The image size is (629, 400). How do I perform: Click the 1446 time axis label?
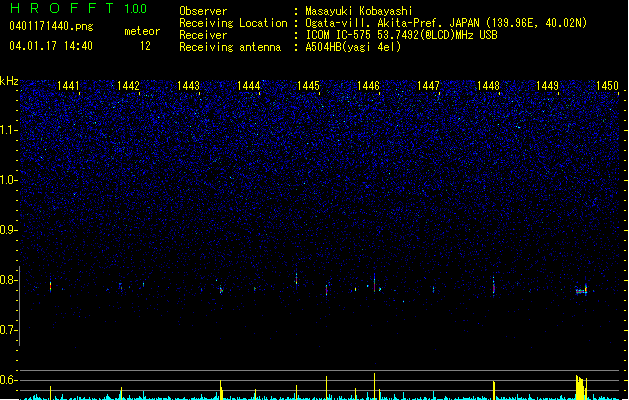tap(368, 86)
